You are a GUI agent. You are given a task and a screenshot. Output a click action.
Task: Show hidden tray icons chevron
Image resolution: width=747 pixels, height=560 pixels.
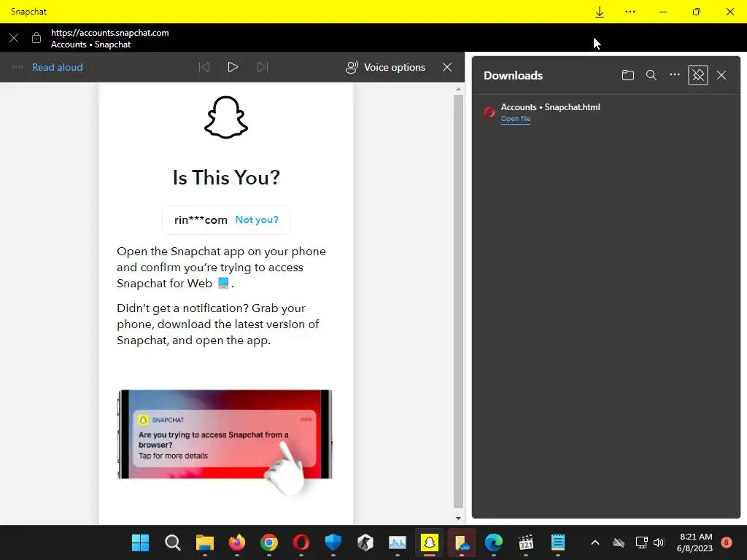595,542
